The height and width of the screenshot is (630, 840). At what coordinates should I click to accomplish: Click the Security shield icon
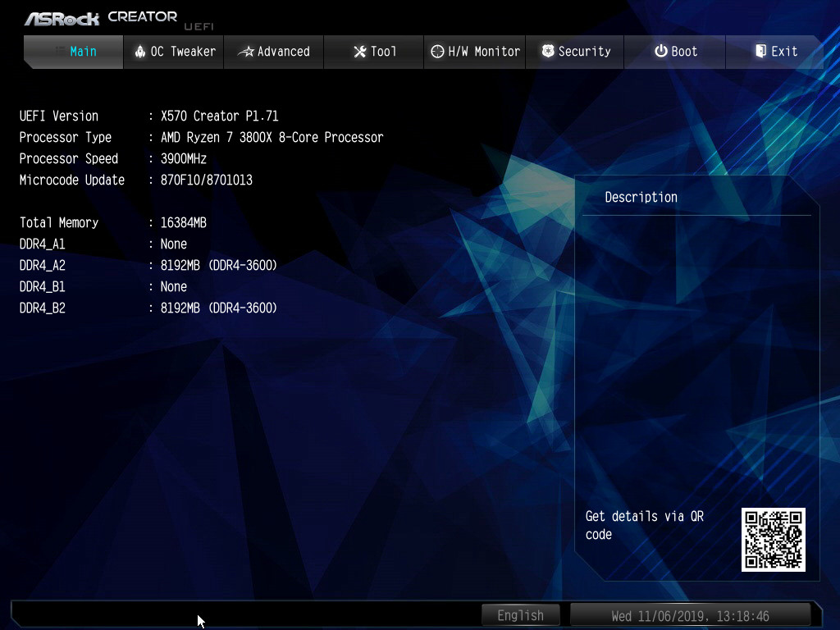coord(548,52)
